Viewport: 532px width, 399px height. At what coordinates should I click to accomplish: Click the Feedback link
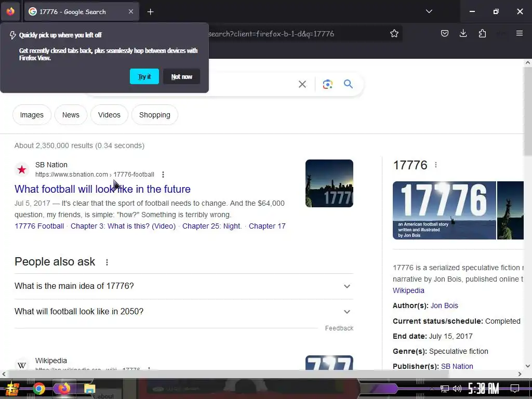(339, 328)
